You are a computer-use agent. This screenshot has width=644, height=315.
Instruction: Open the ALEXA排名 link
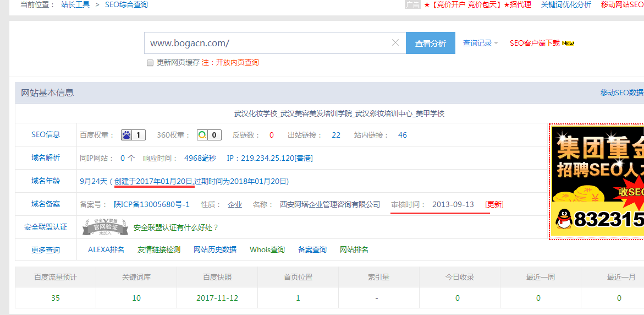(106, 249)
